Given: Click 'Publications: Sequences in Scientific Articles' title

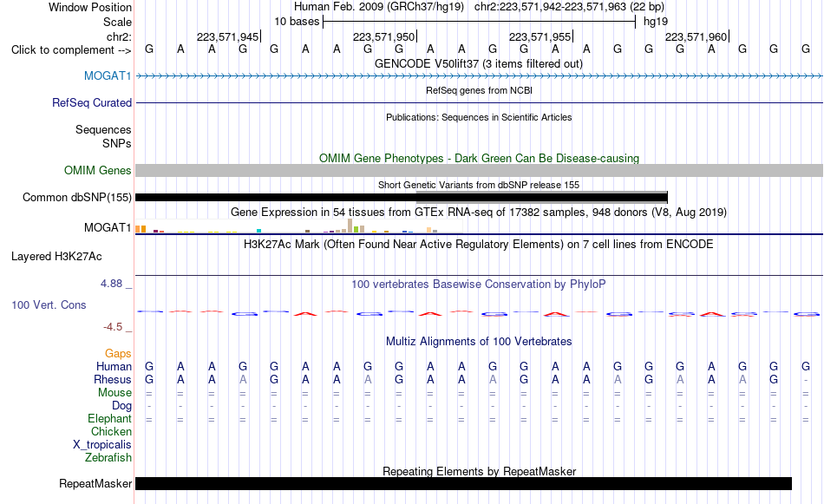Looking at the screenshot, I should (479, 117).
